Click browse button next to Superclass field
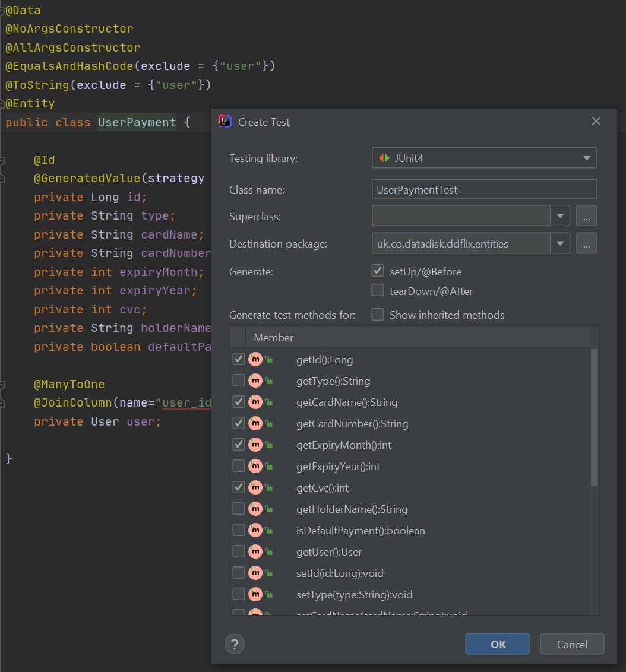 pyautogui.click(x=586, y=216)
